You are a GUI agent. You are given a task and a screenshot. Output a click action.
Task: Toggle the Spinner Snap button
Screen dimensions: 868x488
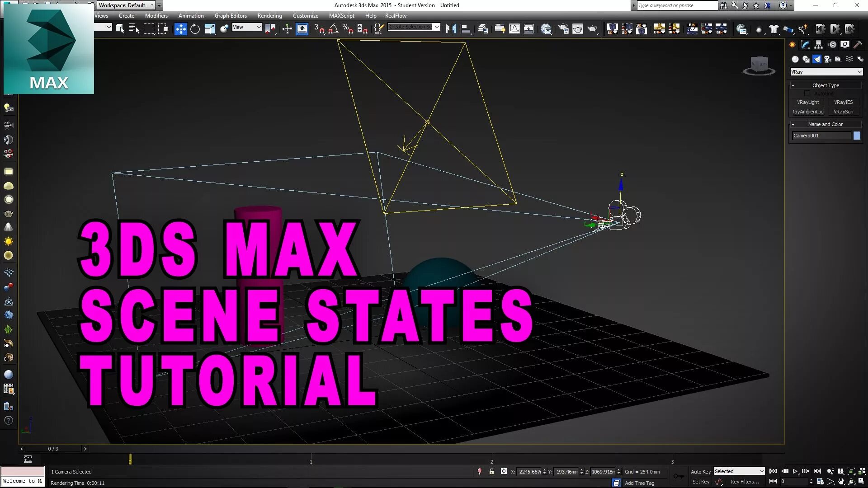click(x=362, y=29)
